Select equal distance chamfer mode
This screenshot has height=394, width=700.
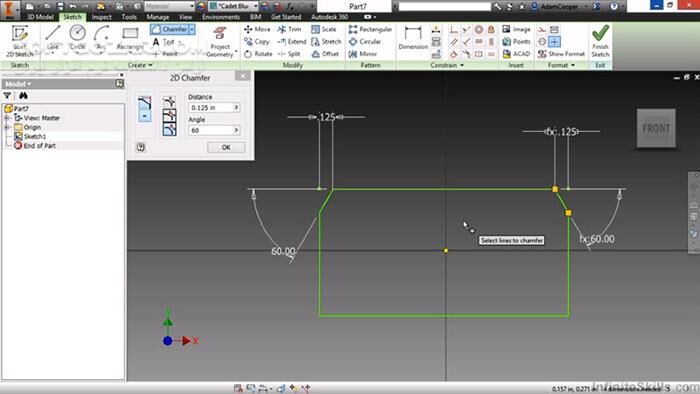pyautogui.click(x=169, y=102)
